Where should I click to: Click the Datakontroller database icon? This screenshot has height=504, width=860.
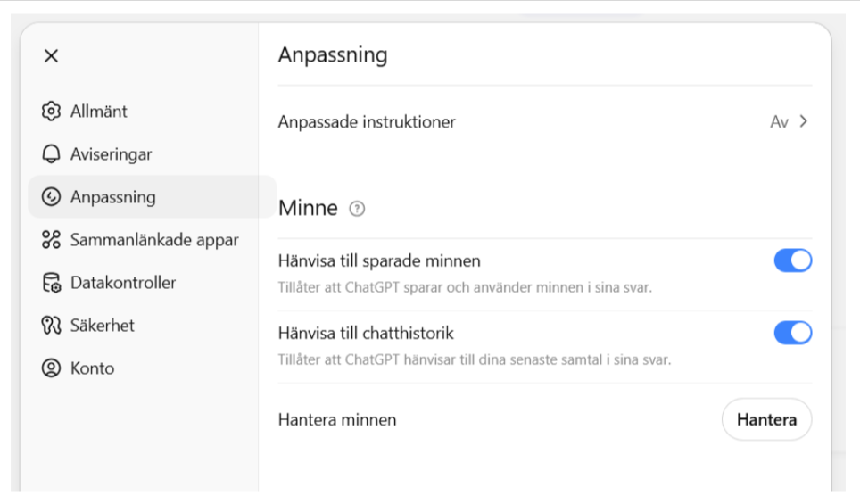51,283
